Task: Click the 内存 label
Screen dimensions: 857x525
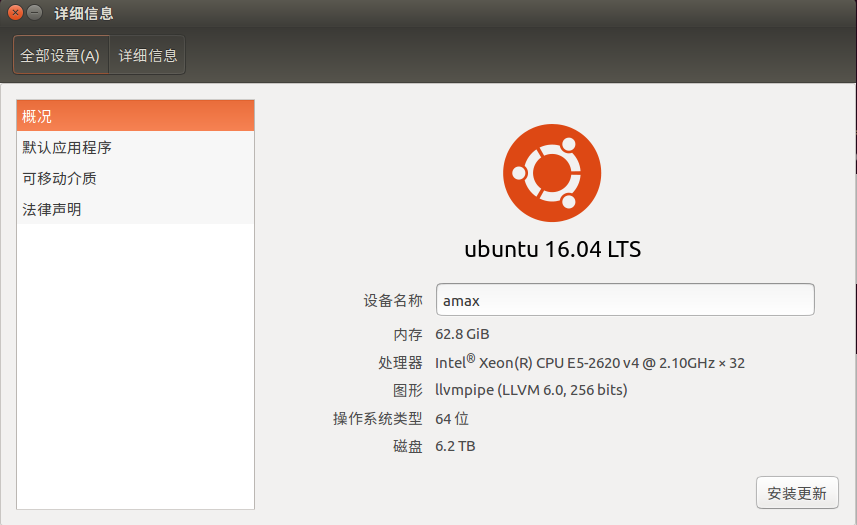Action: pos(408,334)
